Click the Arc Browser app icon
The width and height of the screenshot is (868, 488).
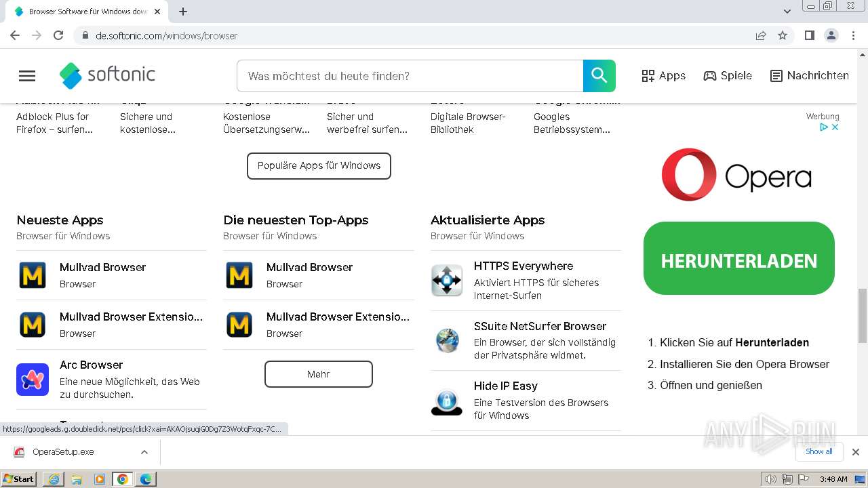click(33, 380)
